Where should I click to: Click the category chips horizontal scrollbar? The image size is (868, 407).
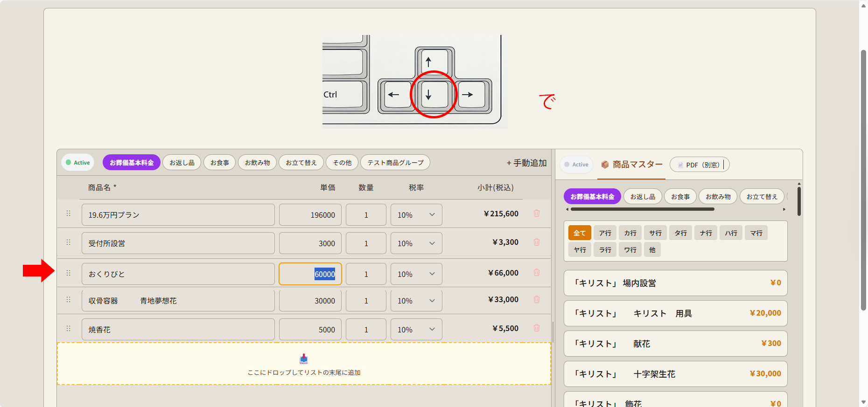(x=642, y=209)
